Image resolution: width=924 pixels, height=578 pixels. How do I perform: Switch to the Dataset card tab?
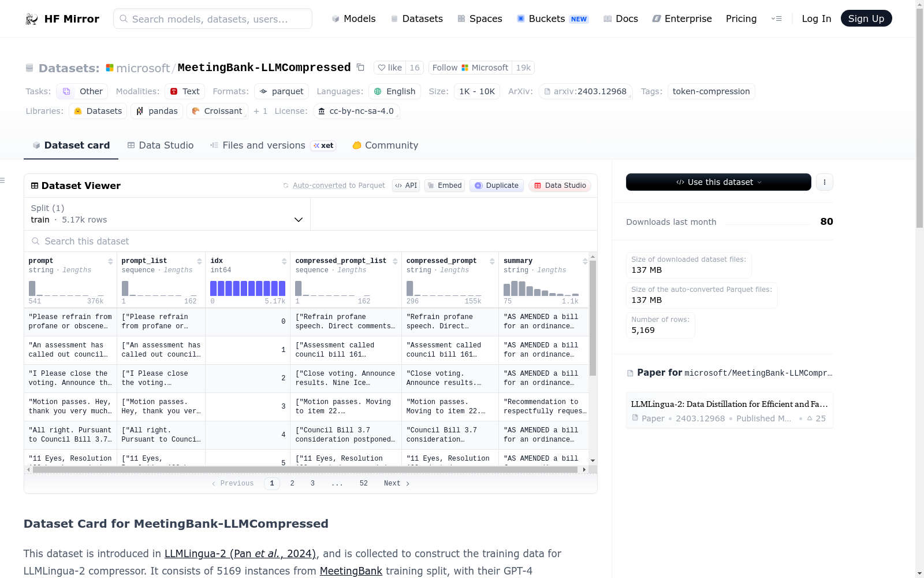point(71,146)
